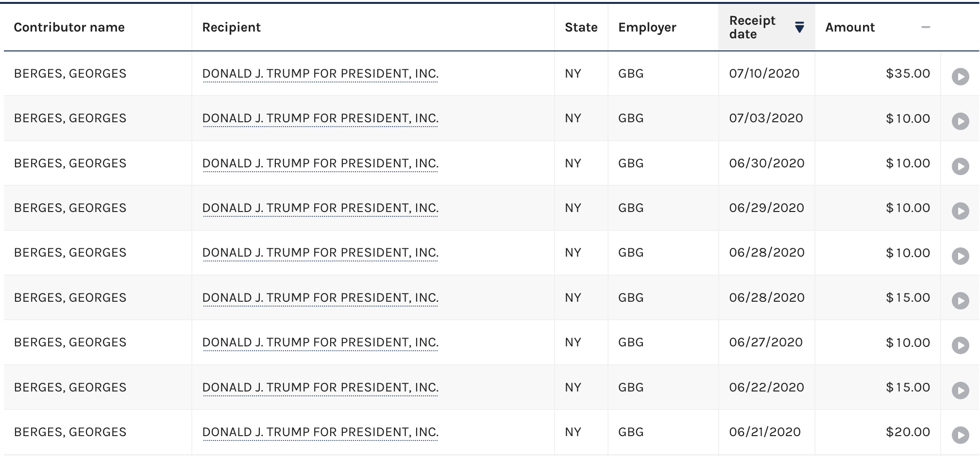This screenshot has width=980, height=456.
Task: Expand the 06/28/2020 $10.00 contribution row
Action: [x=960, y=256]
